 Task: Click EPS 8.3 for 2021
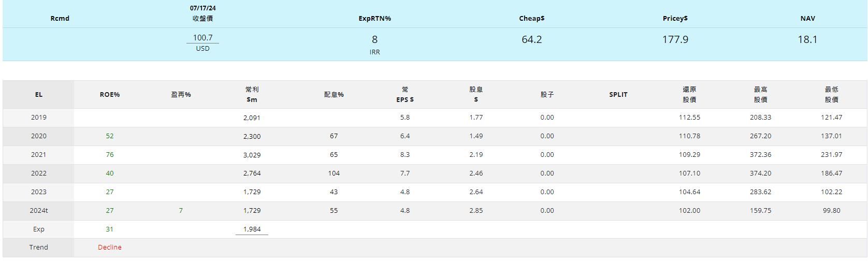click(x=405, y=155)
